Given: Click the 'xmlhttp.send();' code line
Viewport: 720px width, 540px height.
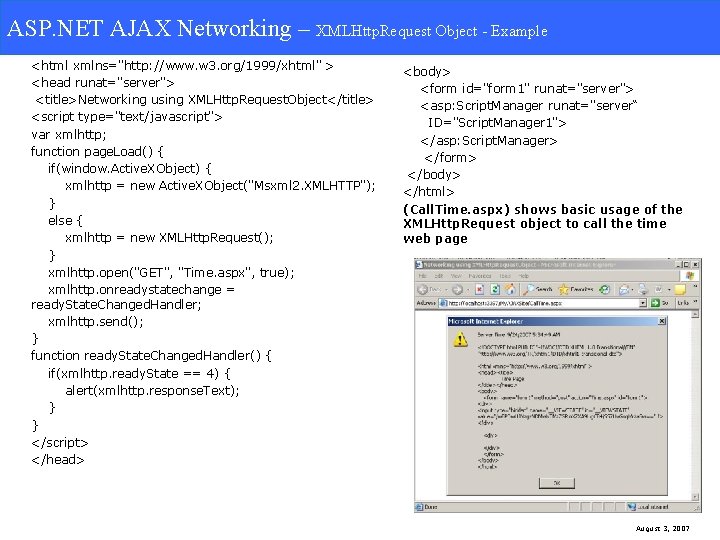Looking at the screenshot, I should point(96,321).
